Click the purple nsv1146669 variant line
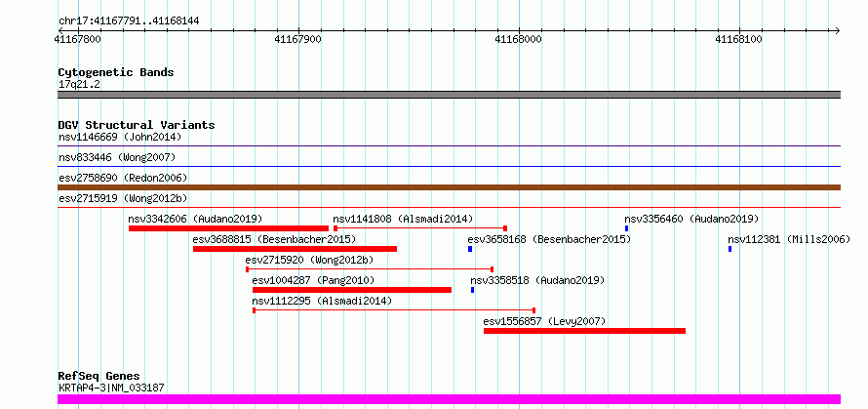 click(x=449, y=146)
